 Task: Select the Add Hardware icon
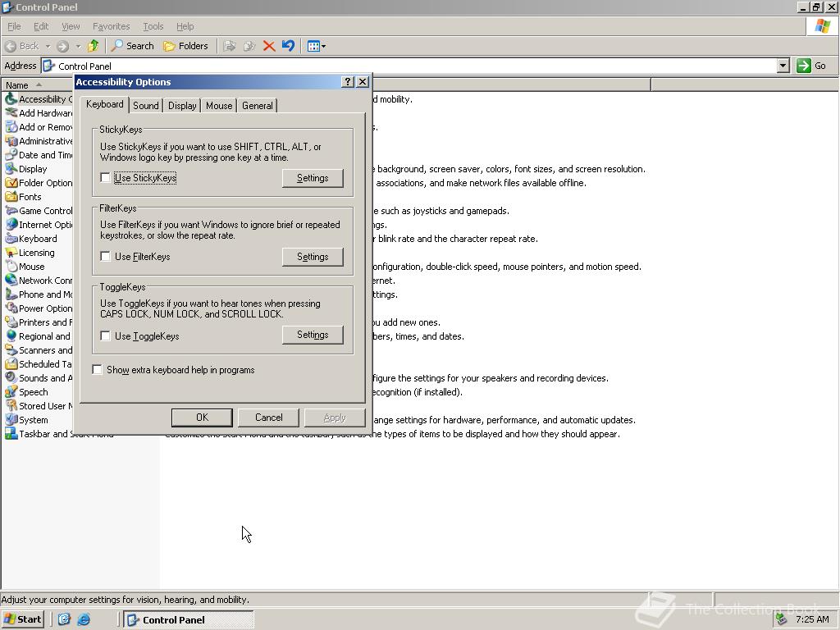(x=11, y=113)
